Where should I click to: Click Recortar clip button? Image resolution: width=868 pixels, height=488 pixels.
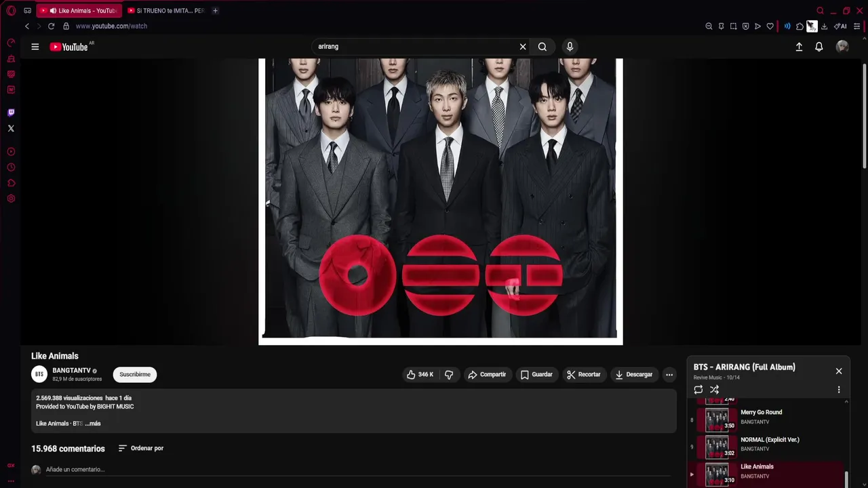(x=584, y=375)
